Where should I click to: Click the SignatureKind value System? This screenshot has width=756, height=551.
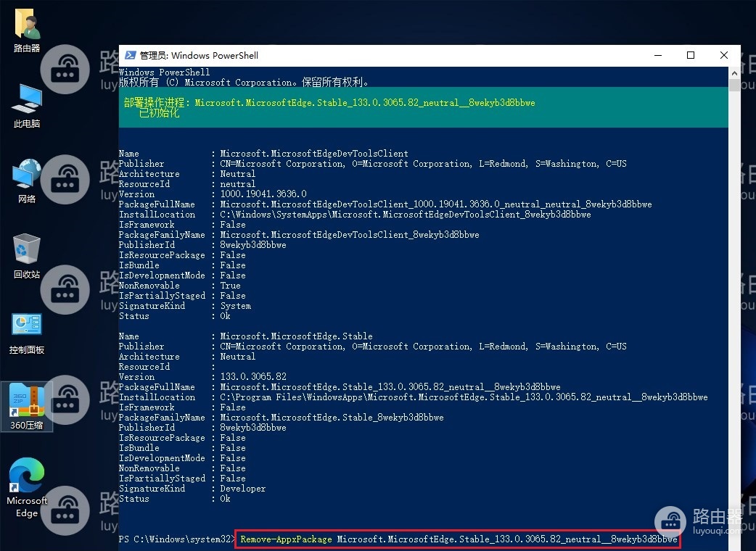[236, 306]
